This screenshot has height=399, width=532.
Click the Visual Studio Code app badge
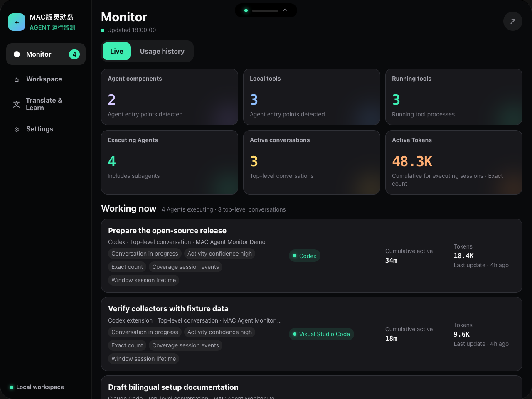pos(321,334)
